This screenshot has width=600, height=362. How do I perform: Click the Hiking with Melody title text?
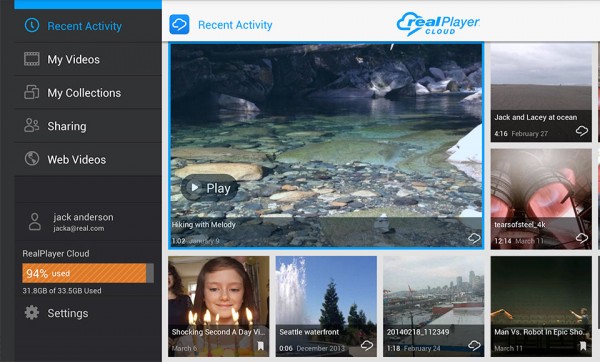click(x=204, y=225)
